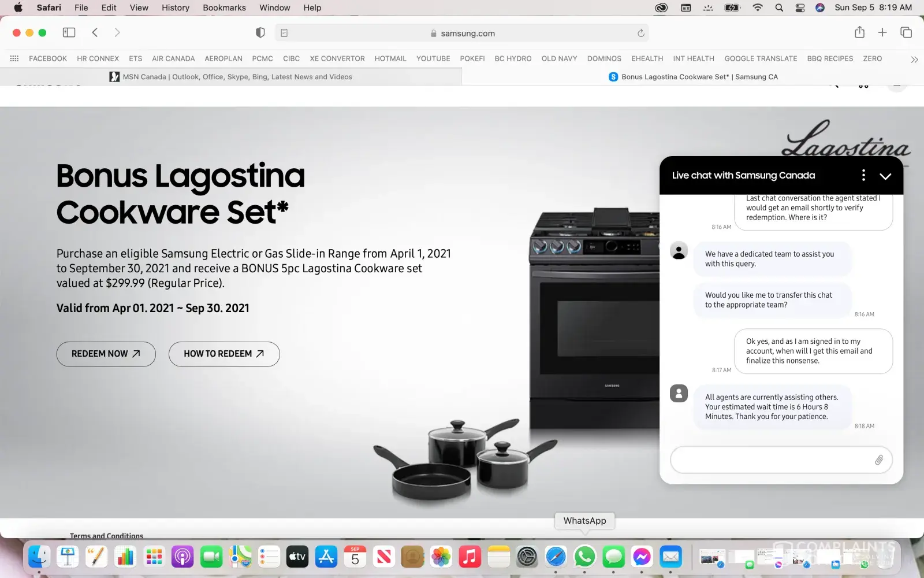Click the Share icon in Safari toolbar

tap(859, 32)
